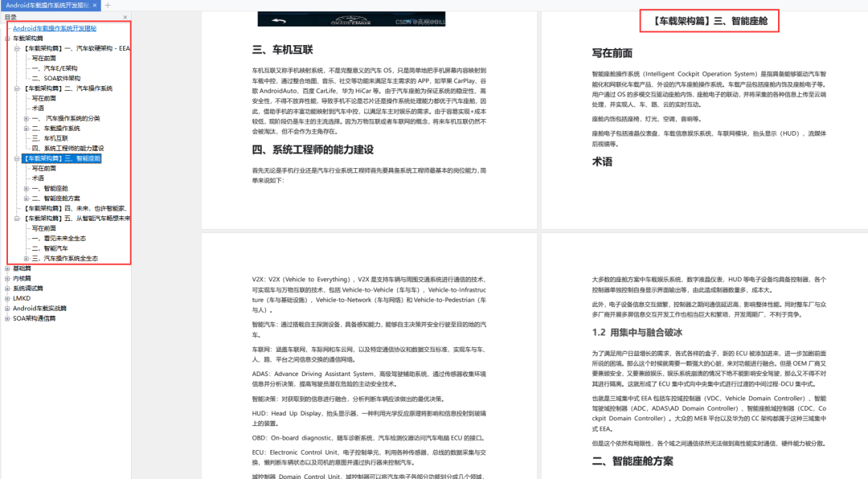Click the 二、智能座舱方案 heading on the page

coord(633,461)
